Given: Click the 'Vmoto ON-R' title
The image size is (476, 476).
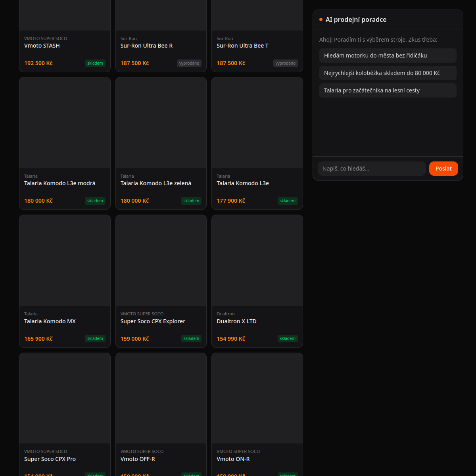Looking at the screenshot, I should click(233, 459).
